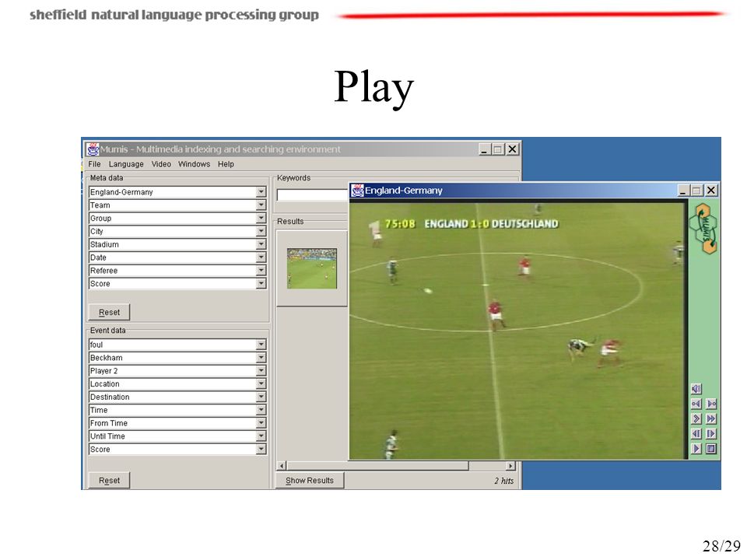Click the single chevron fast-forward icon

[x=696, y=418]
